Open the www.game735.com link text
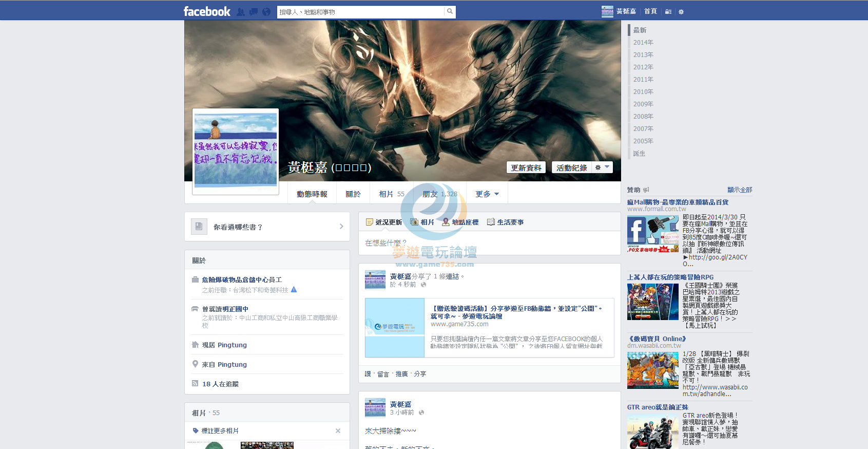 point(459,324)
